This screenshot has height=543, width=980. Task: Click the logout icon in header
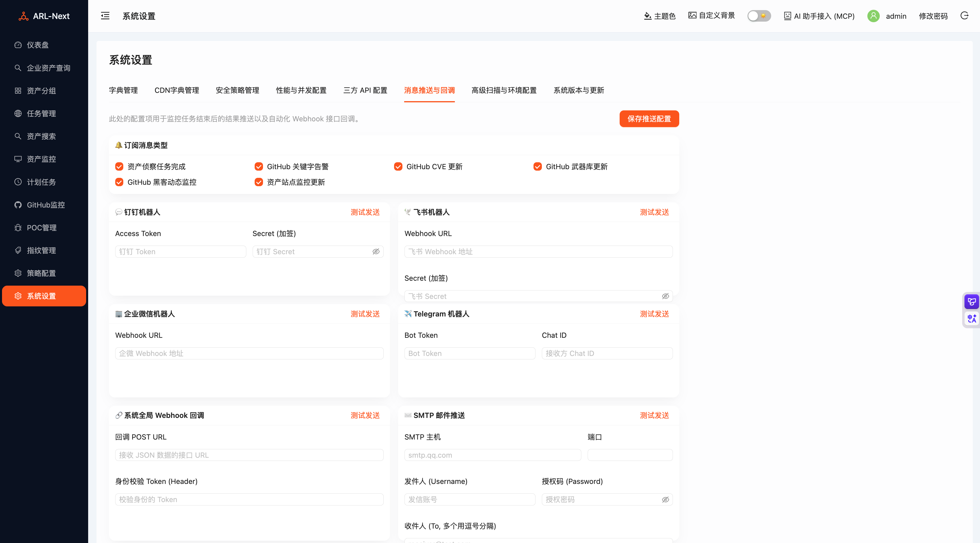tap(964, 16)
